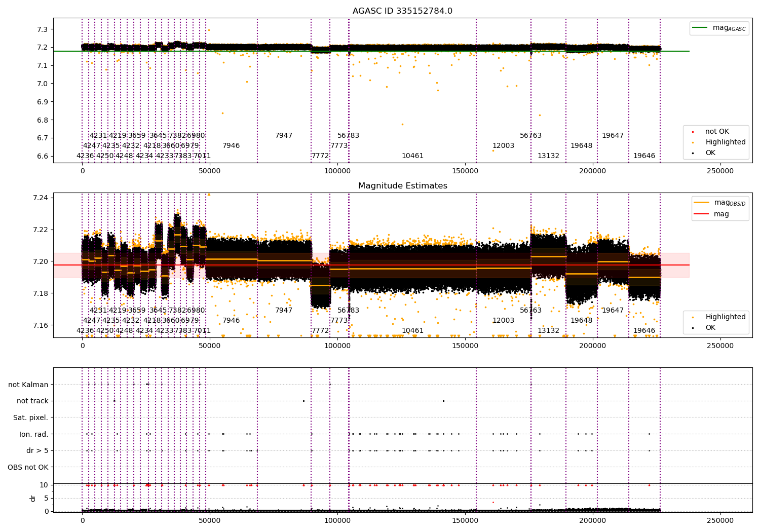
Task: Click obsid label 7772 in top plot
Action: (320, 156)
